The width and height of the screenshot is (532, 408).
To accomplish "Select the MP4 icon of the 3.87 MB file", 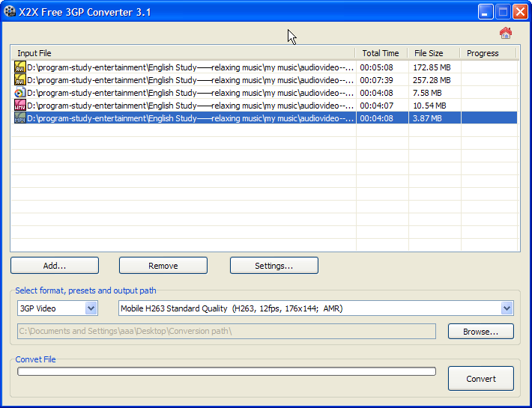I will (20, 118).
